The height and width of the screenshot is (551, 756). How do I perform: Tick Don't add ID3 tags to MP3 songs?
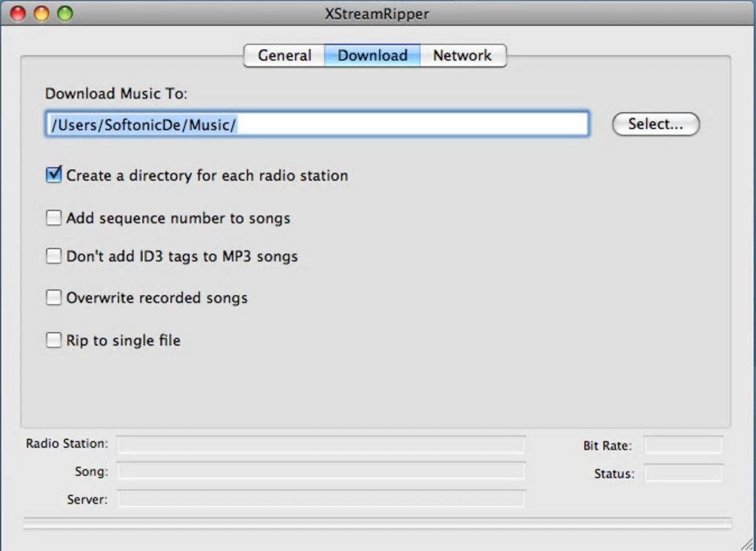tap(53, 257)
